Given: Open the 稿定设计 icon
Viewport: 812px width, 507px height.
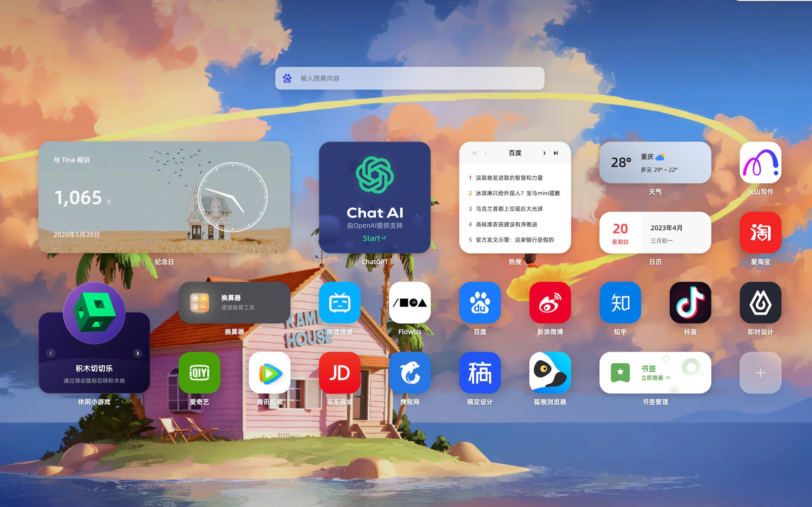Looking at the screenshot, I should coord(480,373).
